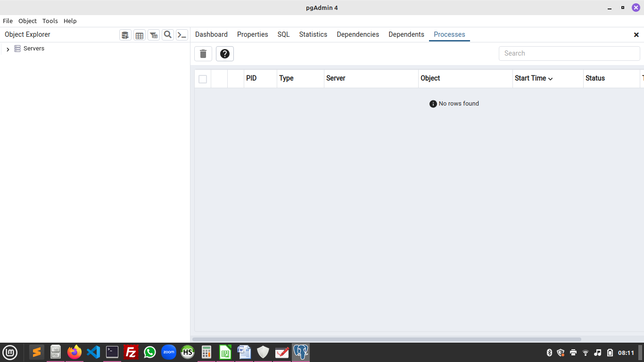Click the horizontal scrollbar under the table
Image resolution: width=644 pixels, height=362 pixels.
(387, 339)
